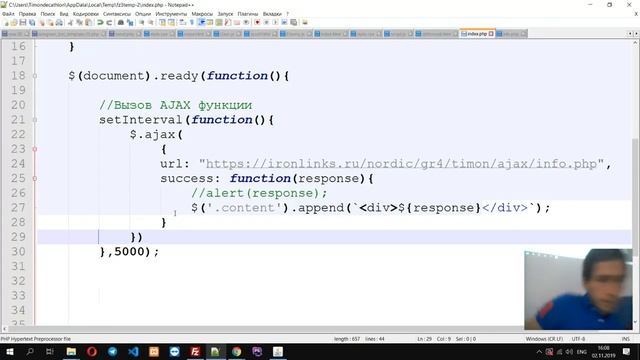Click the 5000 interval value on line 30

[129, 251]
